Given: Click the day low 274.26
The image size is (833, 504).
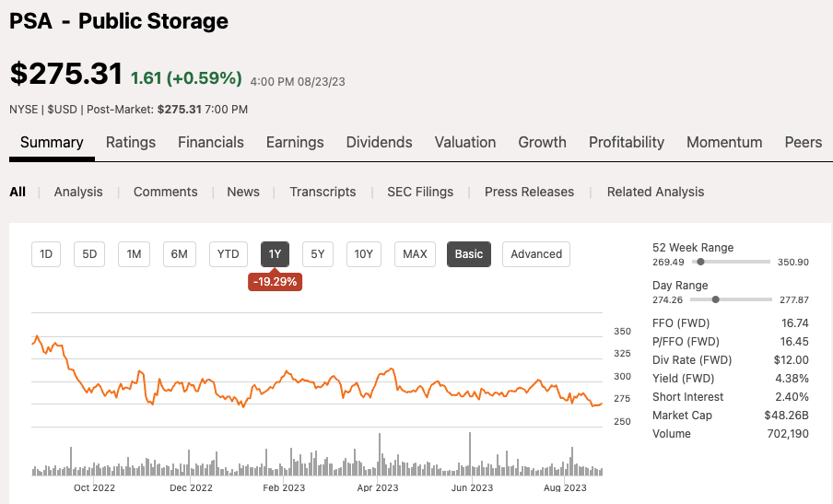Looking at the screenshot, I should (668, 299).
